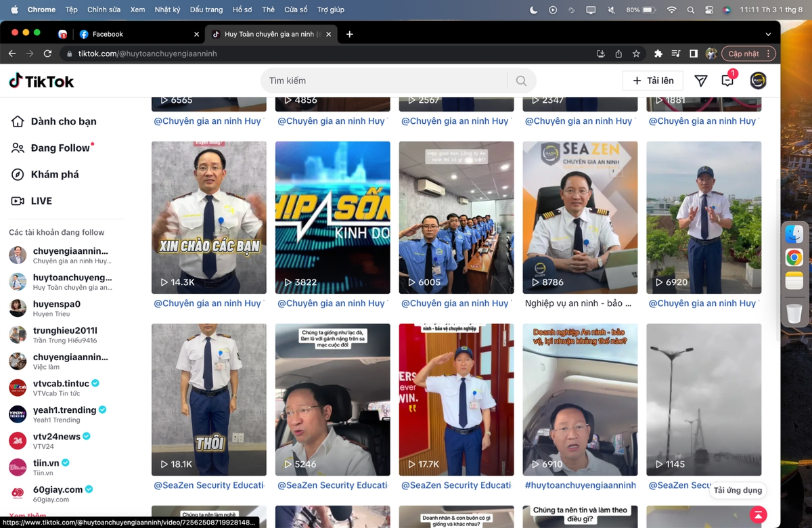Open the media controls icon in Chrome toolbar

[x=676, y=53]
